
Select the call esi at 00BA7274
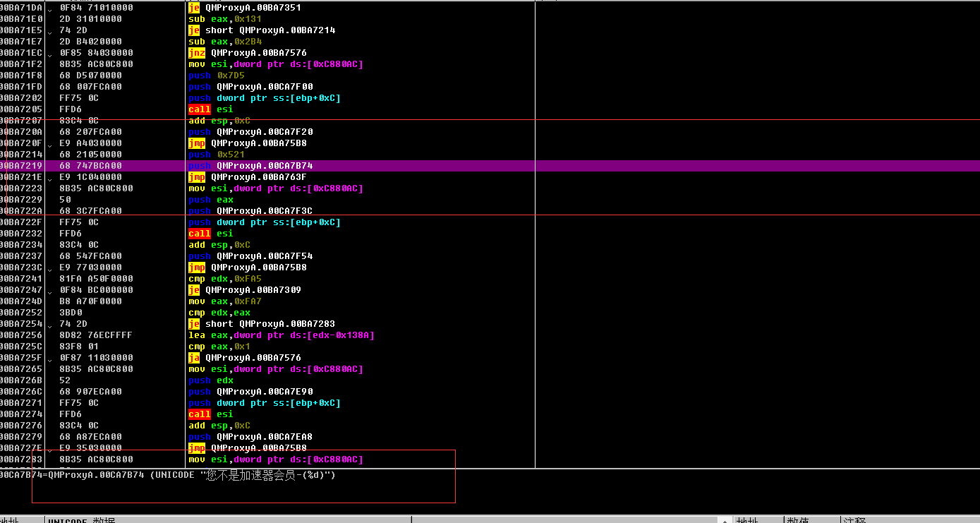coord(211,414)
